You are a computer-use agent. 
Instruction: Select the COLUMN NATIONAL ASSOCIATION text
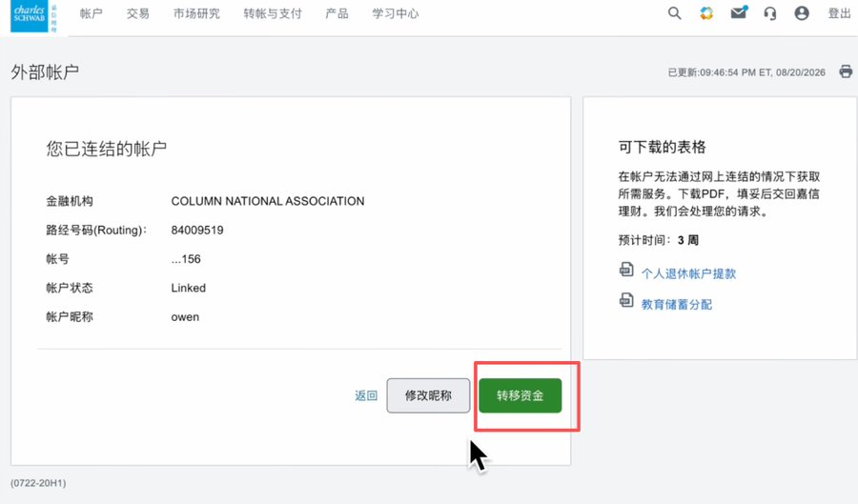(x=268, y=201)
